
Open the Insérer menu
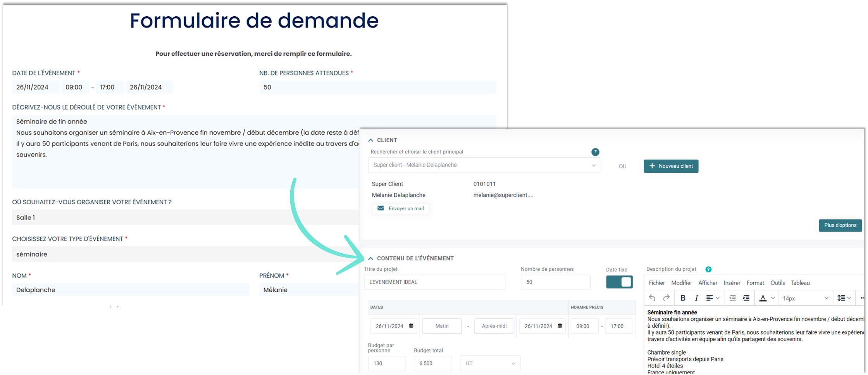click(732, 283)
